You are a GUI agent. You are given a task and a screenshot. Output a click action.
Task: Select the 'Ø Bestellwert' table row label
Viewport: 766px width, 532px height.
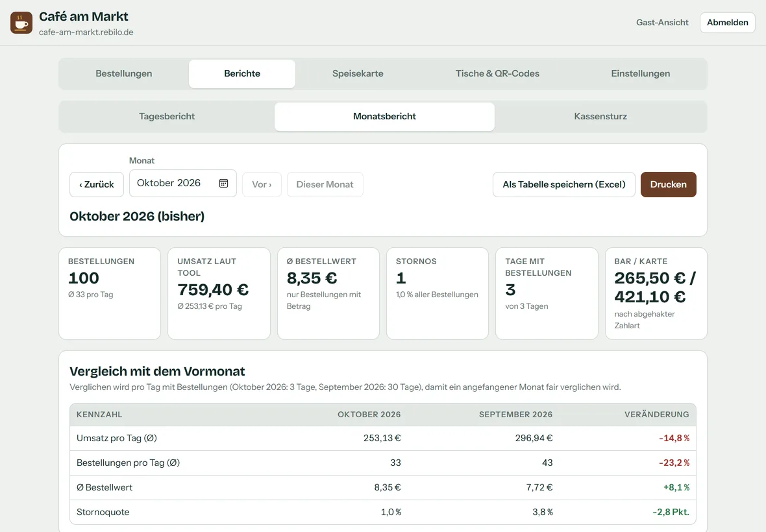coord(105,488)
